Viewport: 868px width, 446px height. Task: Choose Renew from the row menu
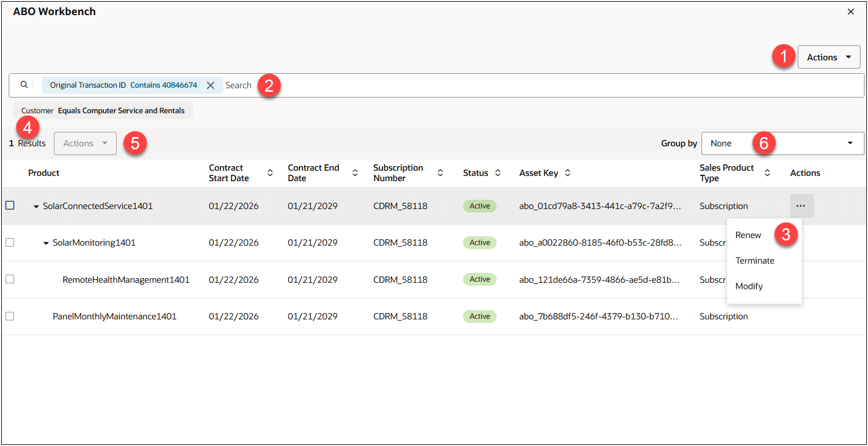(x=748, y=235)
